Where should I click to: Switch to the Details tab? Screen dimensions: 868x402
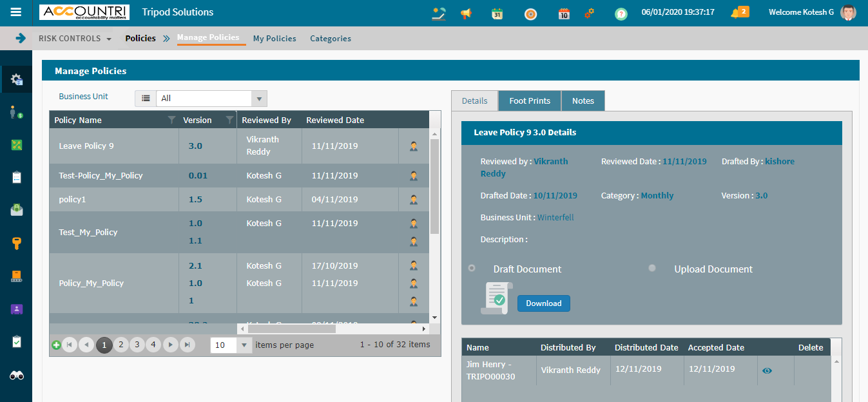(x=475, y=100)
